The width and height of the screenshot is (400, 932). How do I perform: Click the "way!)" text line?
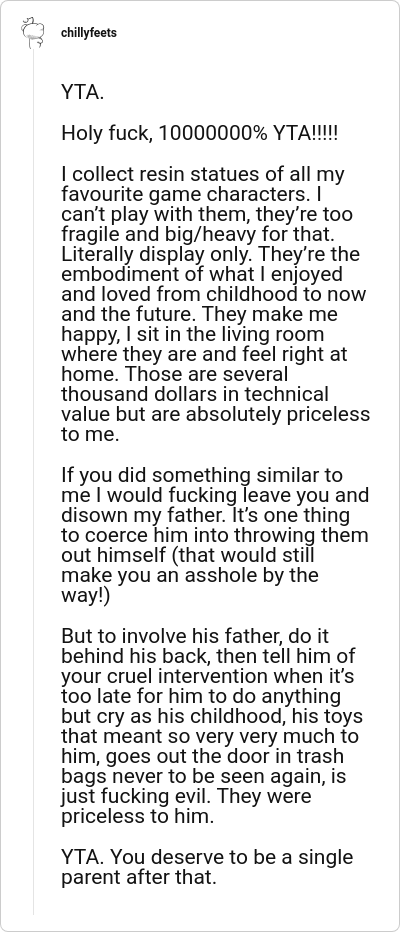(86, 596)
